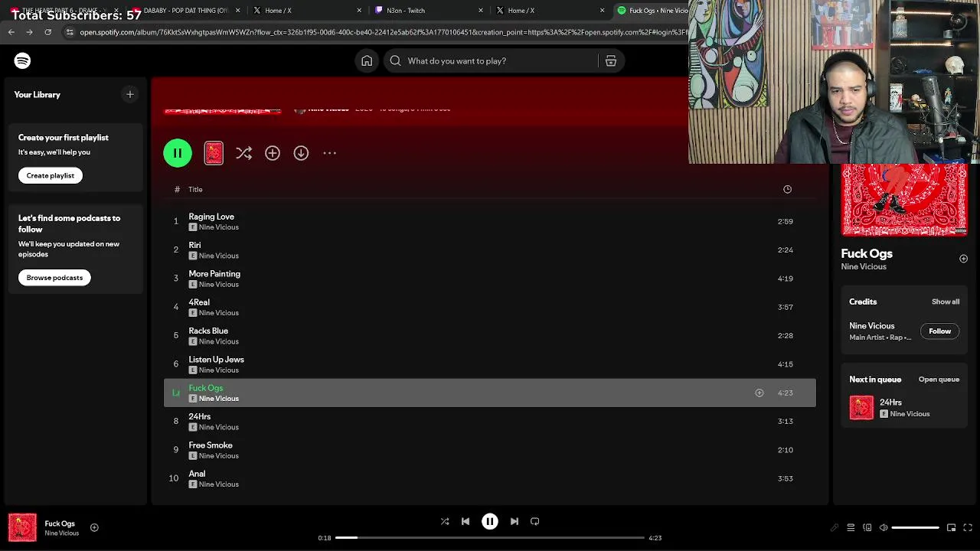Screen dimensions: 980x551
Task: Go back with browser back arrow
Action: 11,32
